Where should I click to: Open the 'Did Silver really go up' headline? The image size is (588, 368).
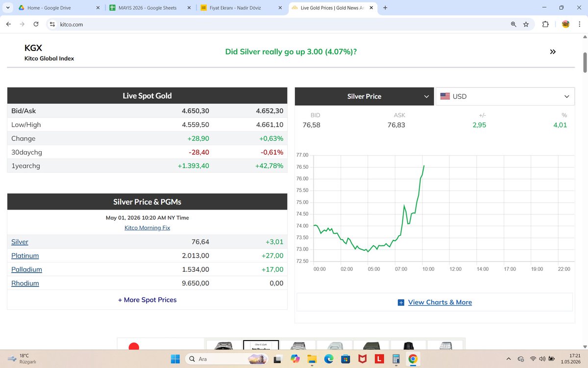pyautogui.click(x=291, y=52)
